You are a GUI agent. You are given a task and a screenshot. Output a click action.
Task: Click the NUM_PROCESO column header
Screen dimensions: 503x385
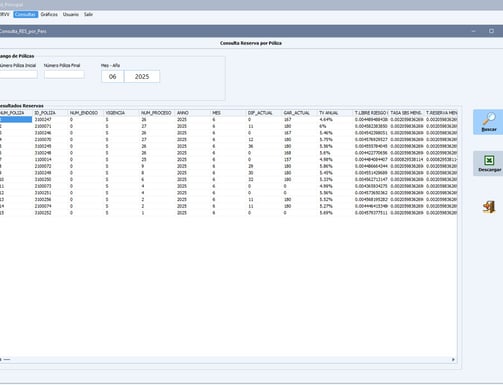tap(157, 113)
